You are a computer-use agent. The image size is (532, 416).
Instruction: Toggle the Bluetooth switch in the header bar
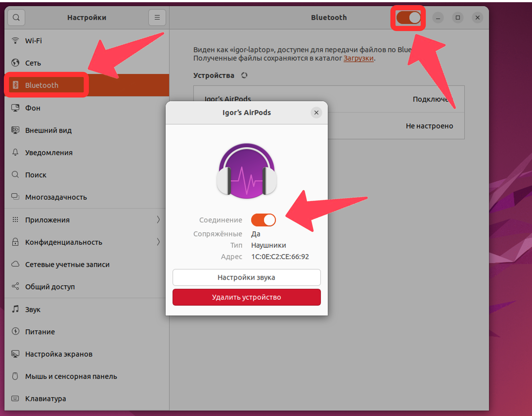[408, 18]
